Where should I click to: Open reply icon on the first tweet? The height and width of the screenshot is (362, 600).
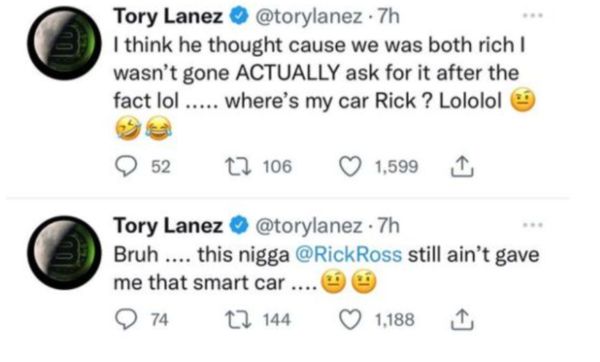[126, 167]
